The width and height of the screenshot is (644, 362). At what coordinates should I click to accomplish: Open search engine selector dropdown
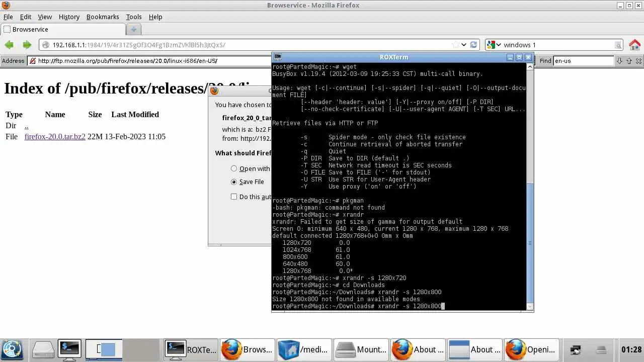(499, 45)
